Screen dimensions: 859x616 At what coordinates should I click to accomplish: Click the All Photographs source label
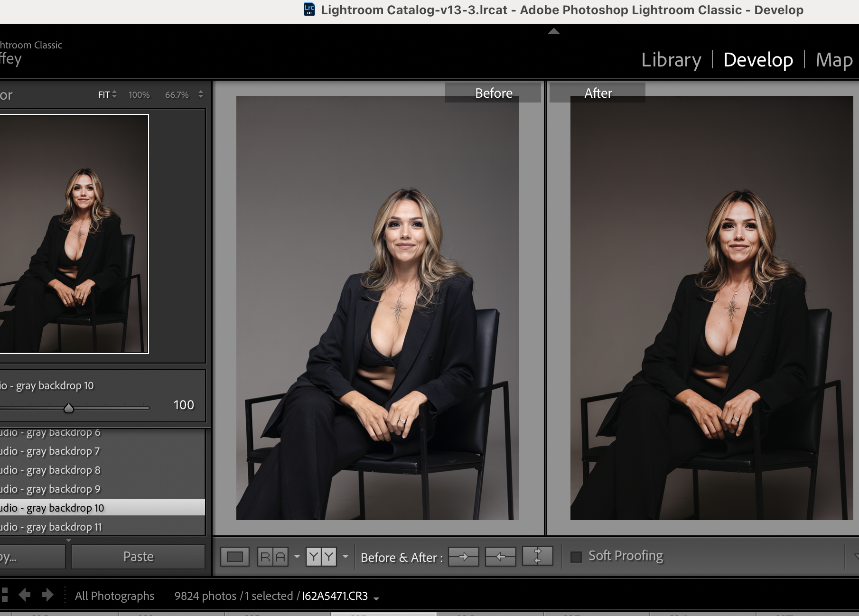[114, 596]
